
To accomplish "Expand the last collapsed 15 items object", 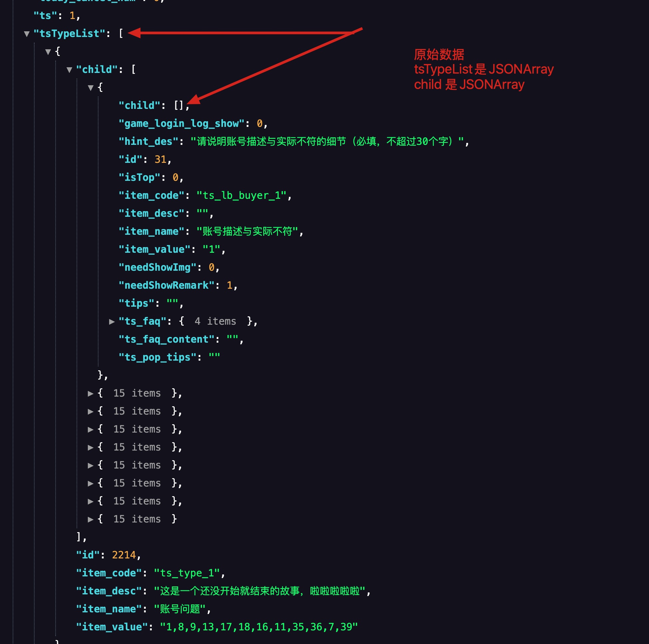I will (x=91, y=519).
